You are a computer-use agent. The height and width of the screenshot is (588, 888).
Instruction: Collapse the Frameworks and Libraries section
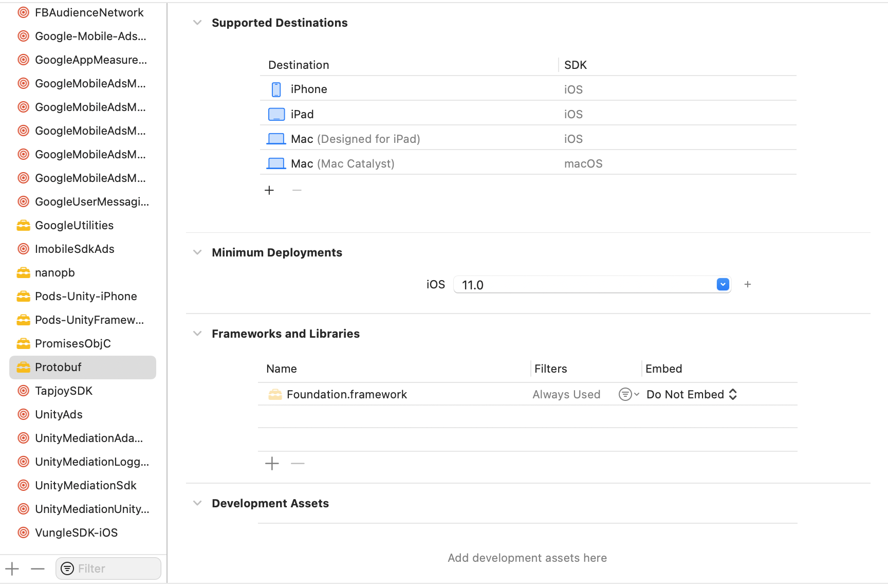[197, 334]
